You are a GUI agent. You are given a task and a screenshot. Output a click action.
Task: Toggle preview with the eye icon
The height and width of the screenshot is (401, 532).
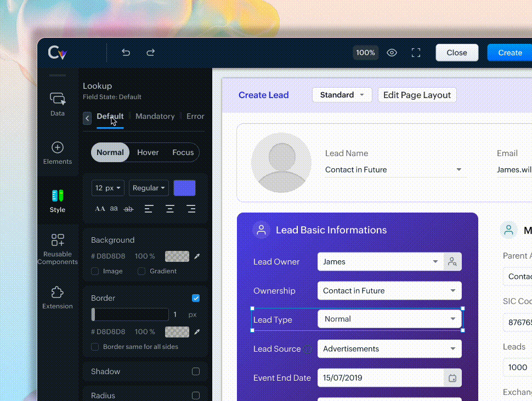point(392,53)
